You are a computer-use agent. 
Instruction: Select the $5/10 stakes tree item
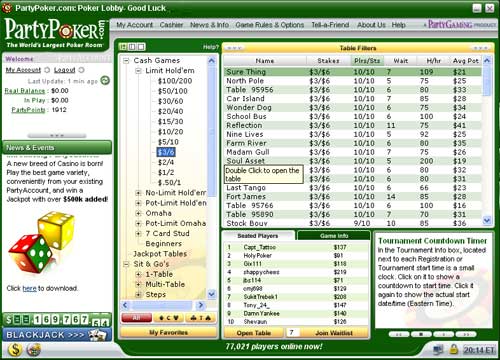(x=168, y=142)
